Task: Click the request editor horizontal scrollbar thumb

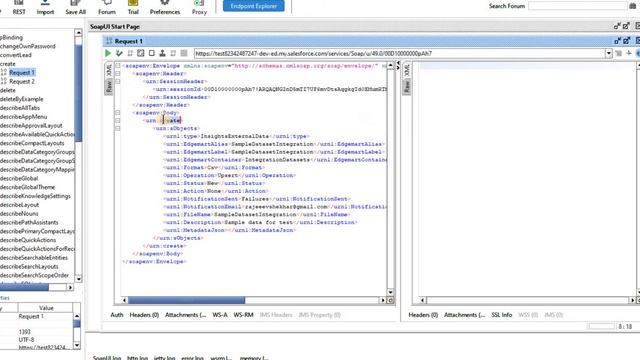Action: pos(187,300)
